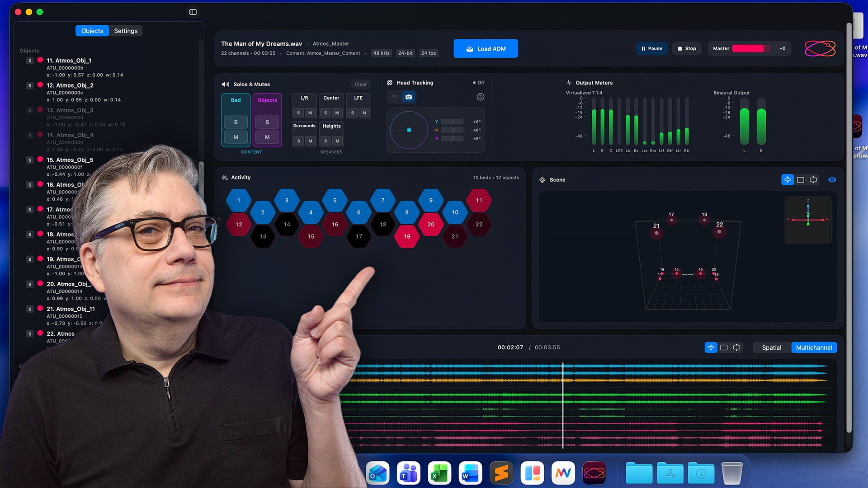Switch waveform view to Spatial
This screenshot has width=868, height=488.
tap(771, 347)
